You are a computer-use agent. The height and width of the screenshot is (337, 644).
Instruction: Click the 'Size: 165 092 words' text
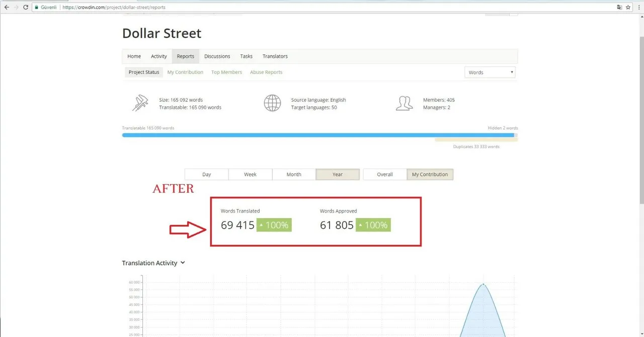[x=181, y=100]
